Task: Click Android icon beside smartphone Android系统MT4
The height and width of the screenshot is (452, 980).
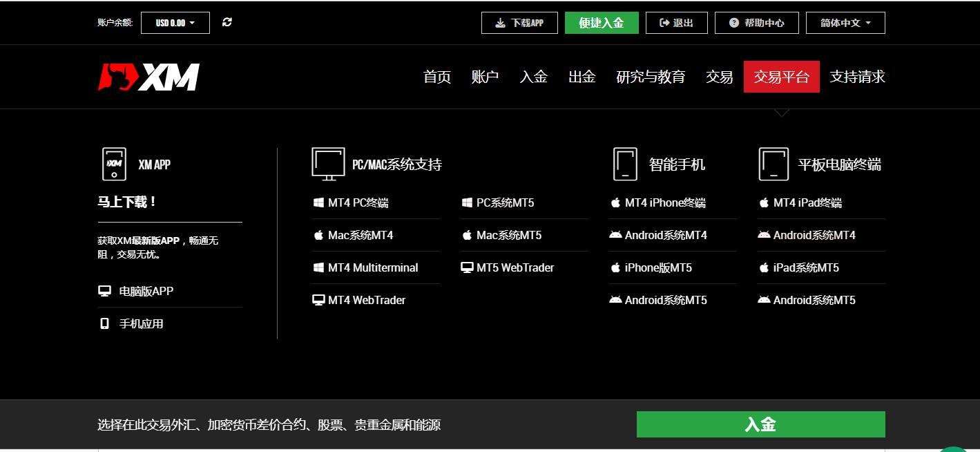Action: 615,235
